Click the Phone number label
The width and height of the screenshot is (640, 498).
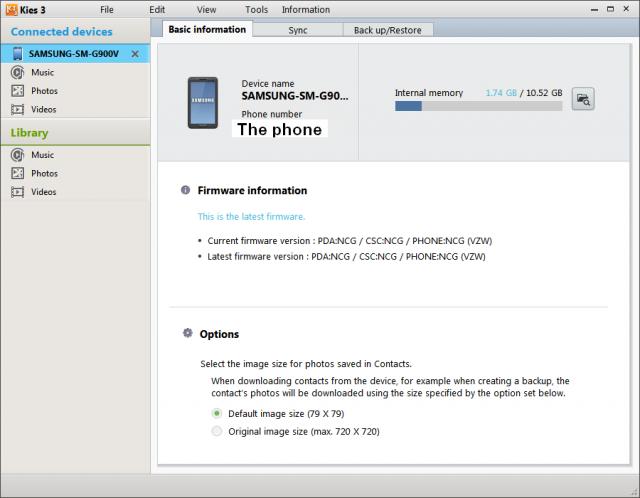pyautogui.click(x=271, y=114)
